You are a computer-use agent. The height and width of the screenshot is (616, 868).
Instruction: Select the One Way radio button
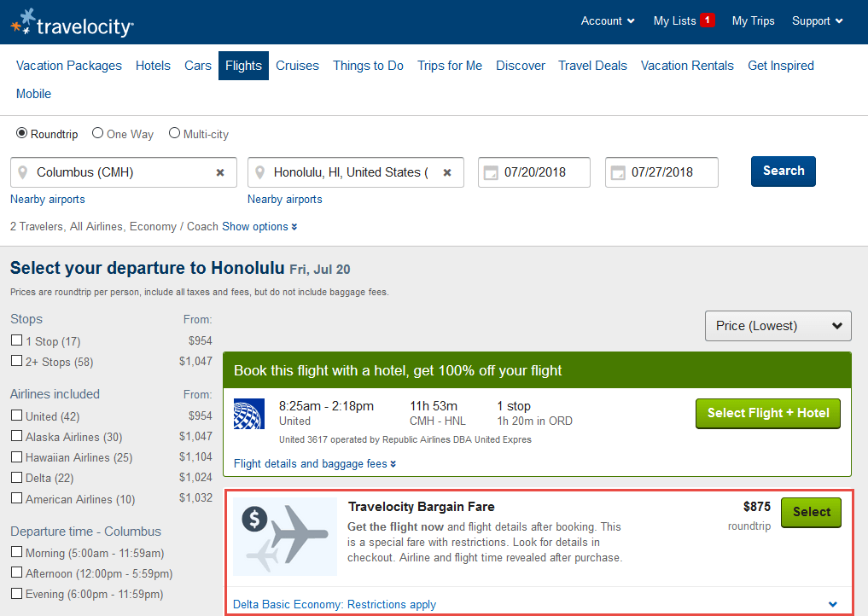point(97,133)
